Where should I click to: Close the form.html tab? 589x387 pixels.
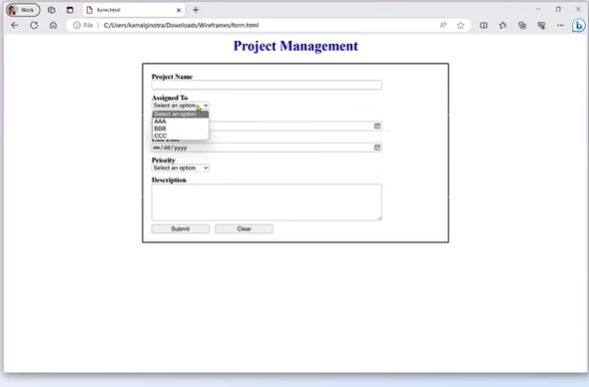[179, 10]
